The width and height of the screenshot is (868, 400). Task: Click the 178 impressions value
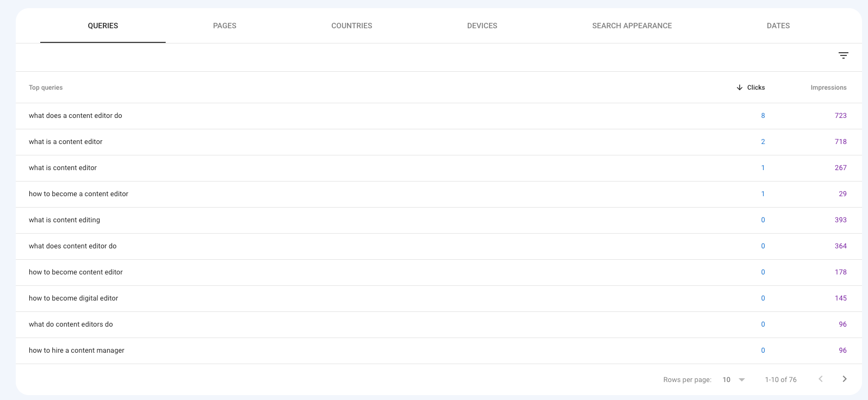coord(841,272)
